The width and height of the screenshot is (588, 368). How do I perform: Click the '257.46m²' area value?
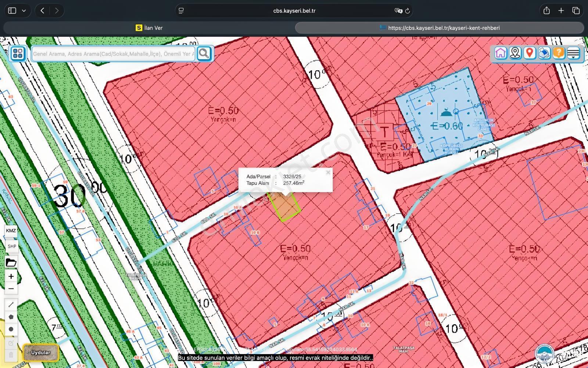point(294,183)
